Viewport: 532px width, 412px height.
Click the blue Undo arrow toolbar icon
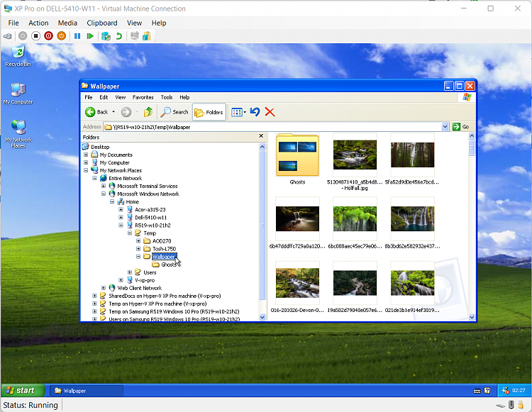[255, 112]
